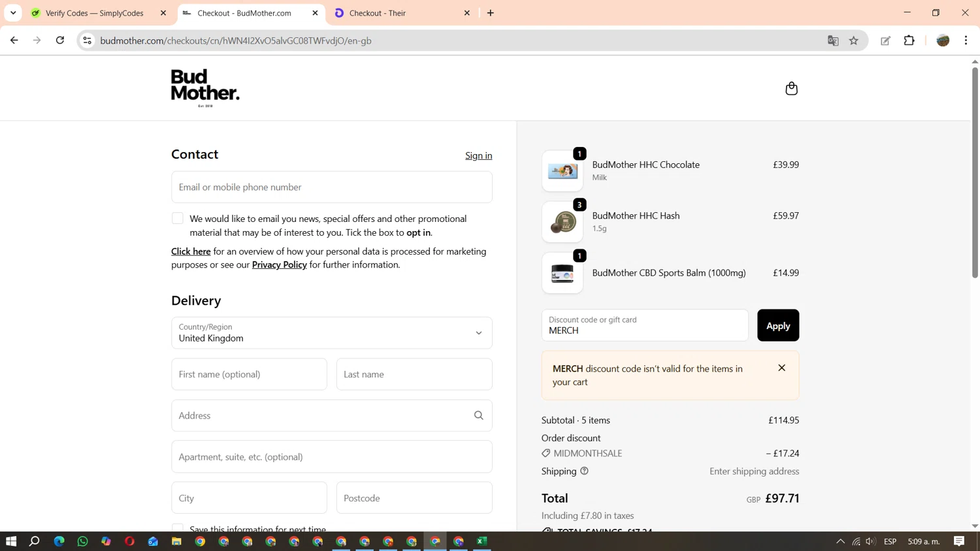Click the Apply discount button

click(778, 325)
